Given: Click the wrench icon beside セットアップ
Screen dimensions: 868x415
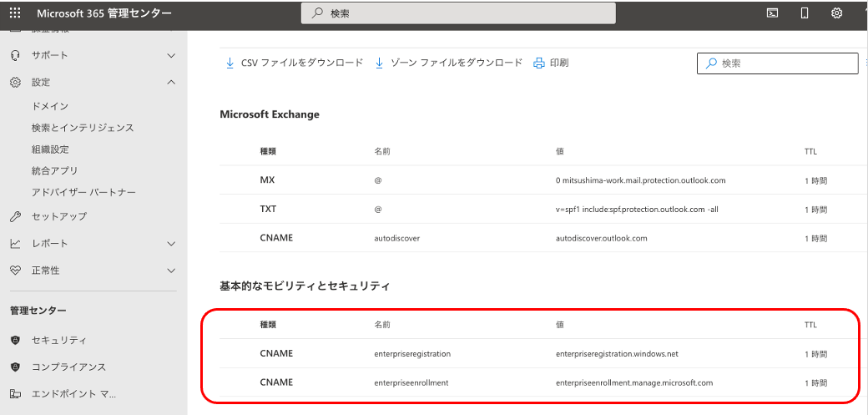Looking at the screenshot, I should [16, 216].
